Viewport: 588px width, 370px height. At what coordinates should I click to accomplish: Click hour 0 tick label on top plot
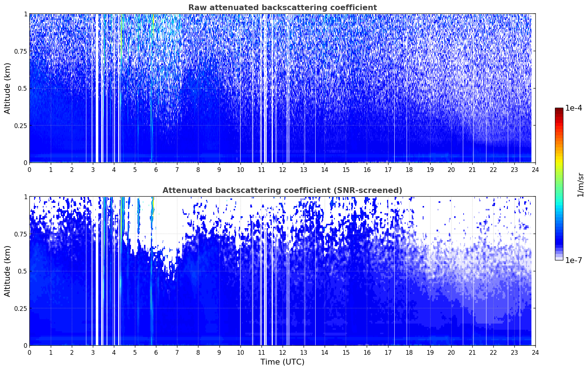(29, 170)
